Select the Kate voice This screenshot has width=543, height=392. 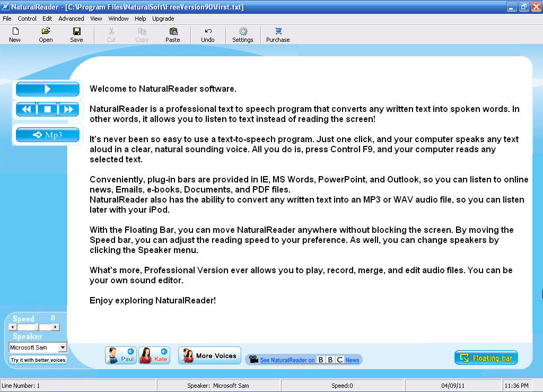154,355
